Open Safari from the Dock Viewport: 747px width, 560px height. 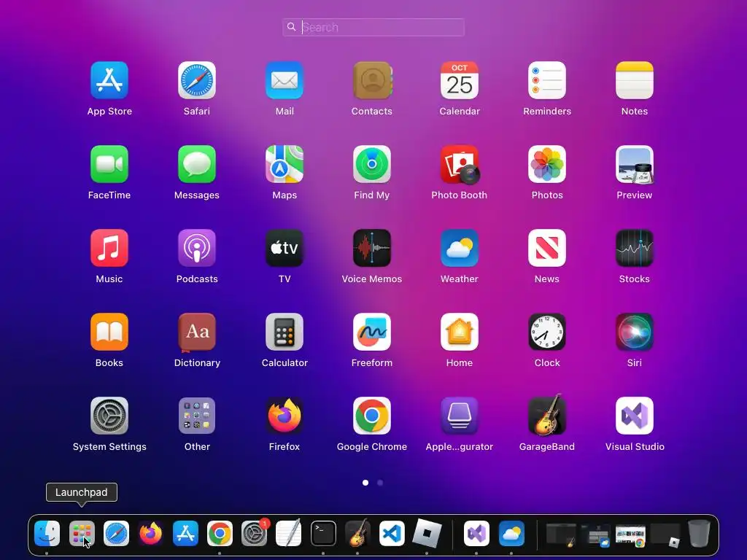click(116, 533)
